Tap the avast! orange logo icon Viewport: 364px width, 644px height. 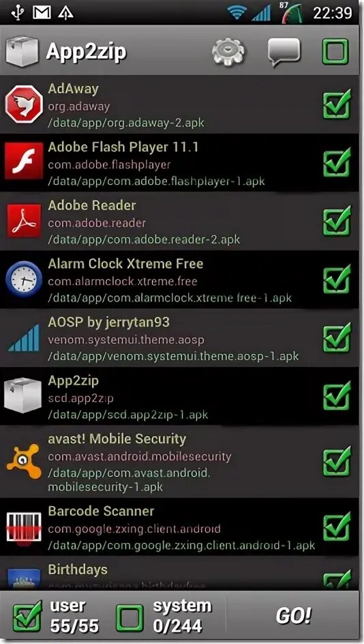point(24,461)
